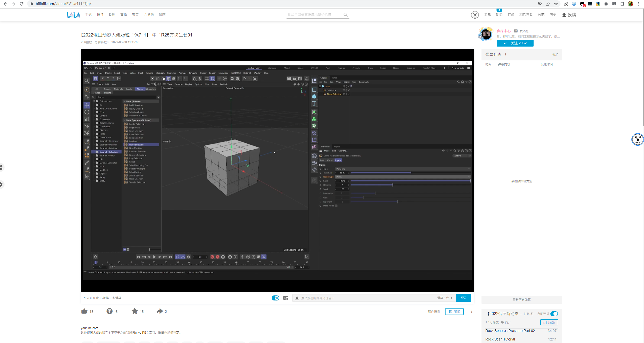Screen dimensions: 644x343
Task: Click the thumbs-up like icon
Action: (84, 311)
